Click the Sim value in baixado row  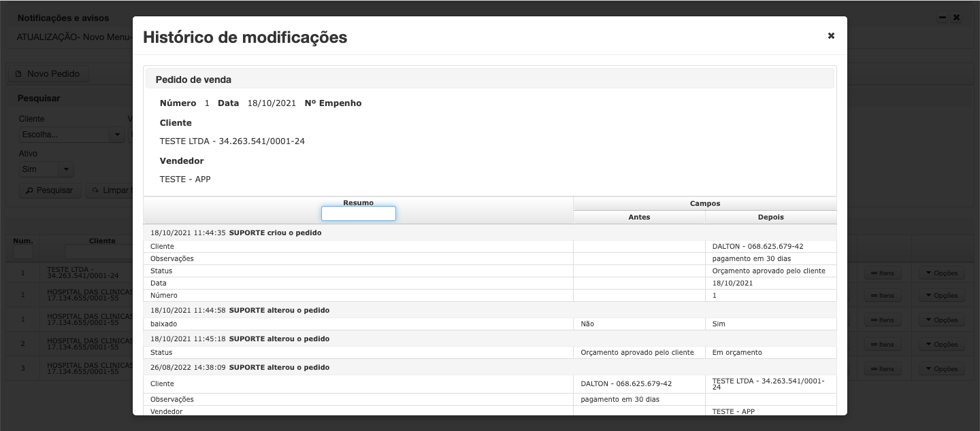[719, 324]
